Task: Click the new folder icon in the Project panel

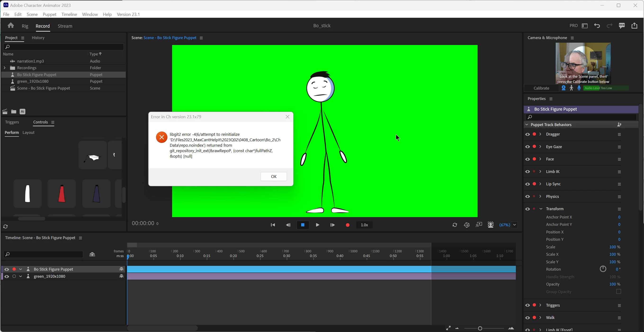Action: pos(14,112)
